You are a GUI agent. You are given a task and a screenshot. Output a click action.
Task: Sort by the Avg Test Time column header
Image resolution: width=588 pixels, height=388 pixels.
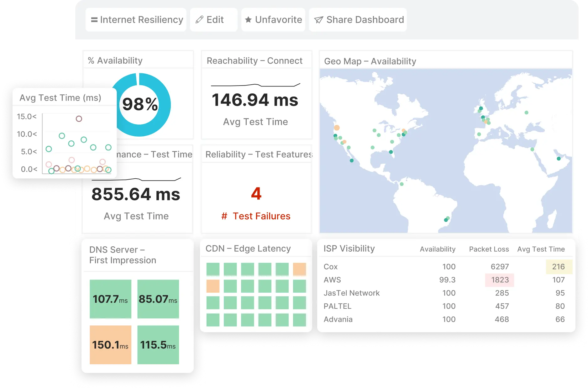pyautogui.click(x=541, y=249)
